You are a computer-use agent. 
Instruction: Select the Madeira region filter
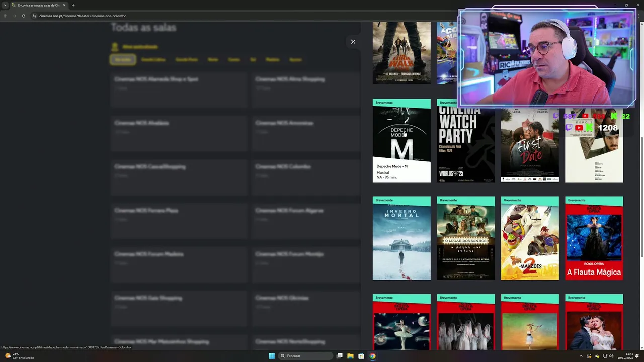coord(272,60)
